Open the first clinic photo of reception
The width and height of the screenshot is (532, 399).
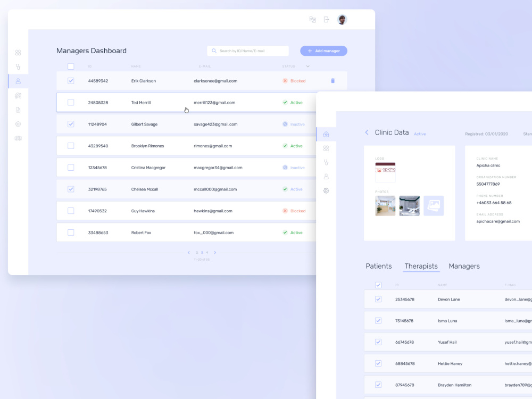point(385,205)
